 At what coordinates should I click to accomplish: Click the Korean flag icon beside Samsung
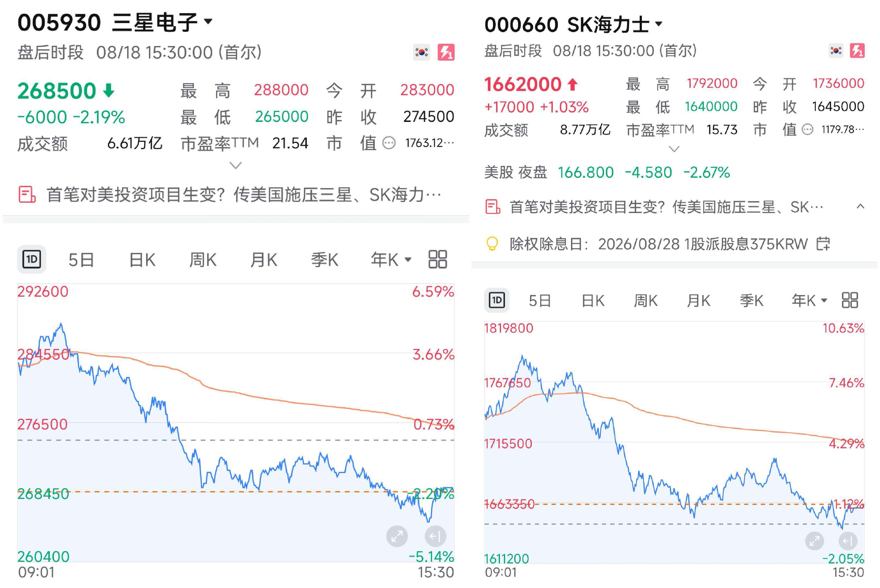click(x=421, y=52)
